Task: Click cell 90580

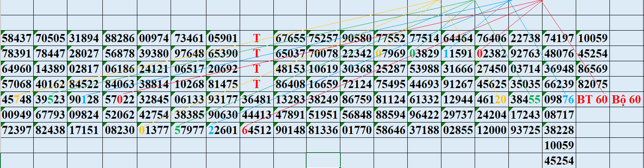Action: (x=357, y=39)
